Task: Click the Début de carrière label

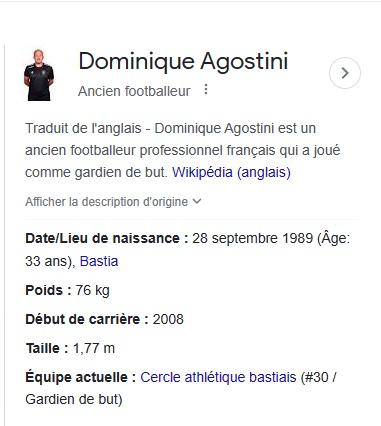Action: click(87, 319)
